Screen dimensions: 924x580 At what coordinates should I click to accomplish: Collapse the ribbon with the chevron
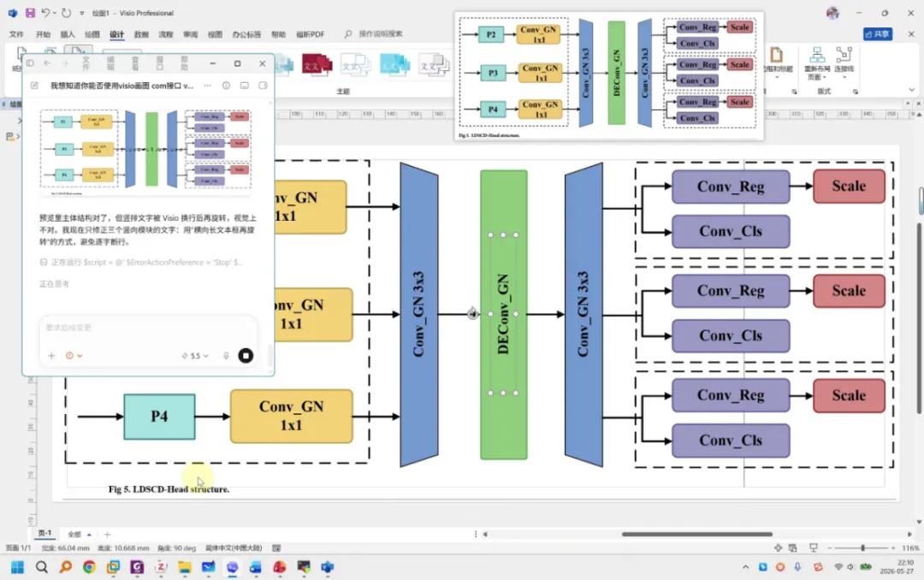(912, 90)
